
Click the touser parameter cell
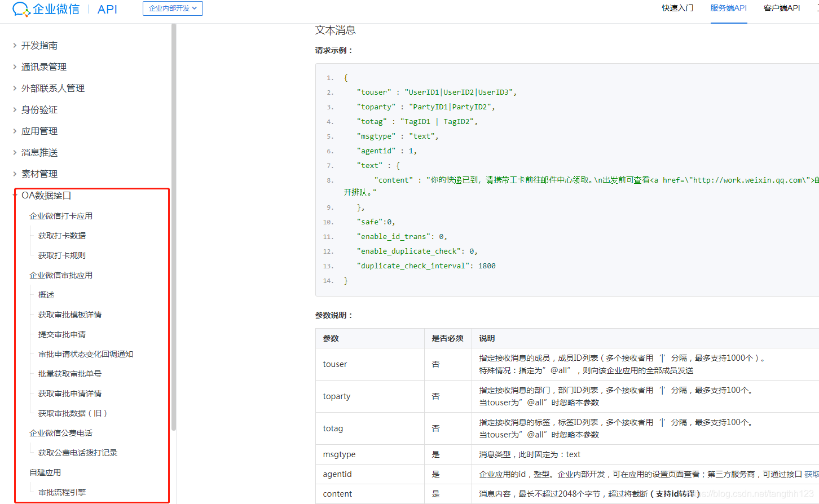click(370, 364)
